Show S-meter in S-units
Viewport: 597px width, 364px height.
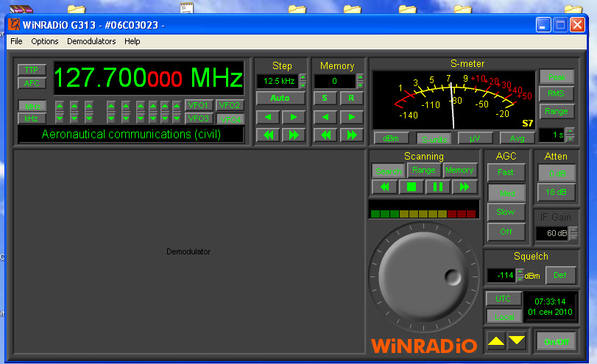[x=434, y=139]
